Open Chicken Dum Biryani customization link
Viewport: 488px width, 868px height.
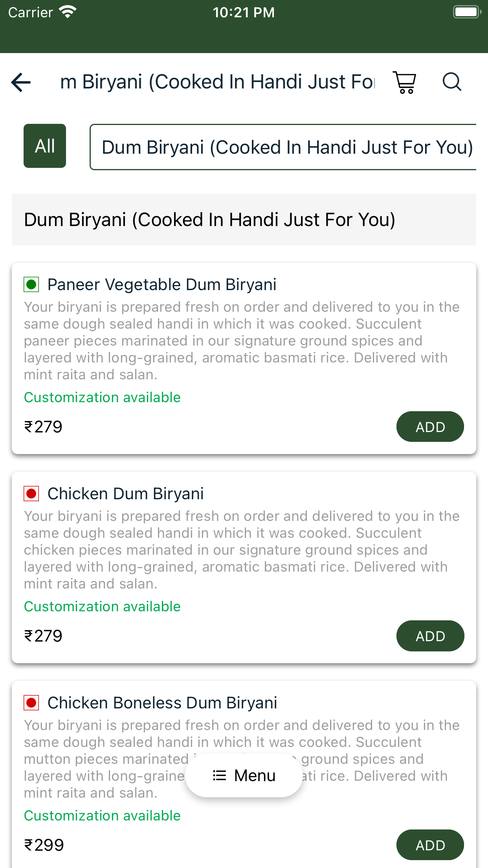[102, 607]
